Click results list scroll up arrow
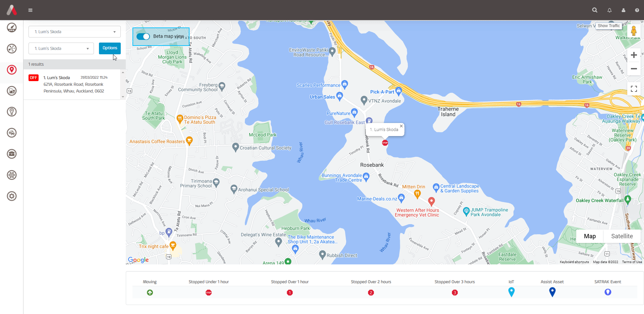 [123, 72]
